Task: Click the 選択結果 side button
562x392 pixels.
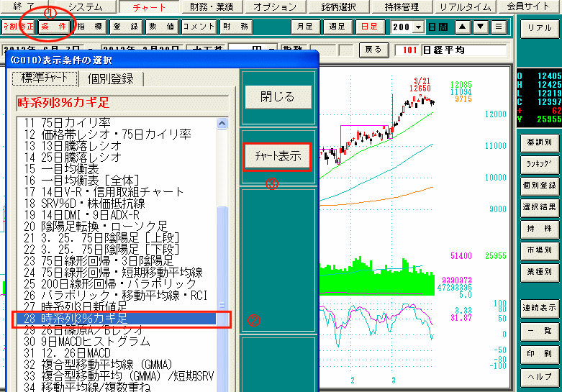Action: tap(540, 207)
